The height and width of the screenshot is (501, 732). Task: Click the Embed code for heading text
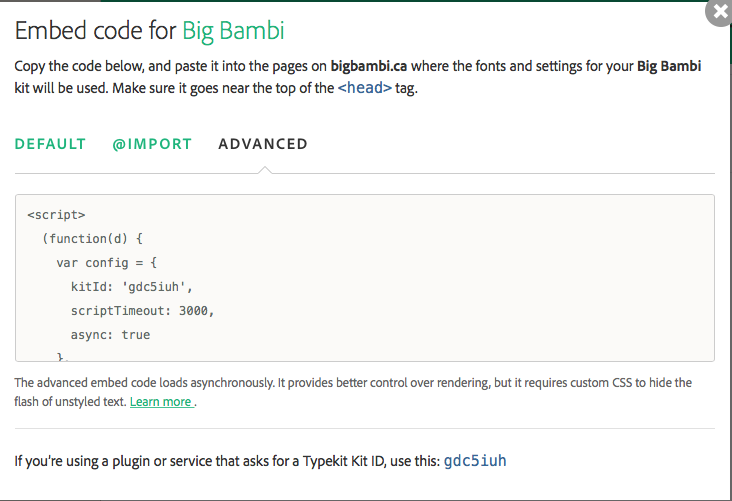click(x=96, y=31)
